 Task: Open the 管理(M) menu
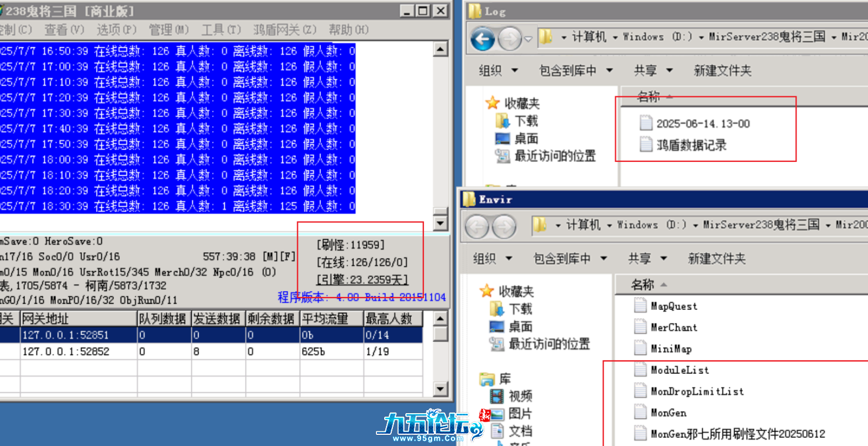(x=169, y=29)
